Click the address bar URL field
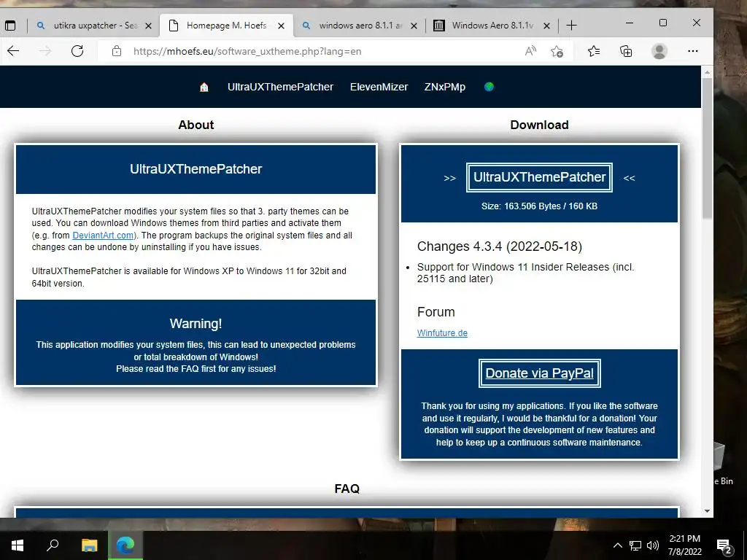747x560 pixels. (314, 51)
